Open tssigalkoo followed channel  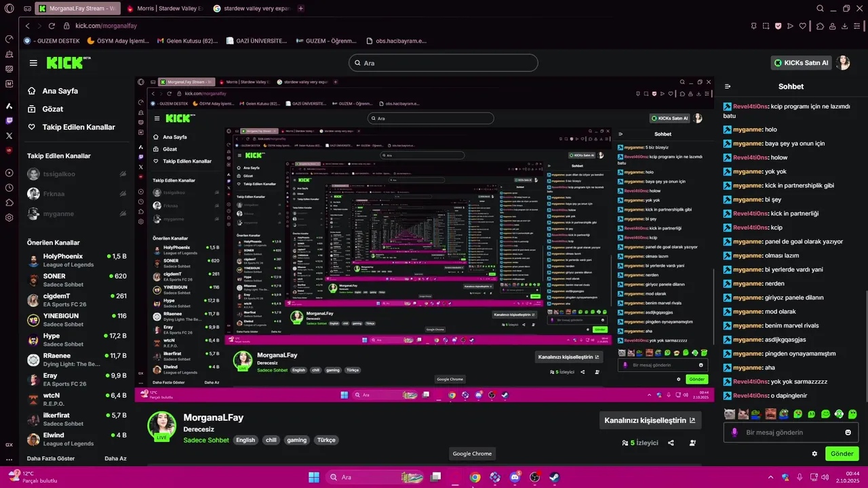[x=77, y=174]
